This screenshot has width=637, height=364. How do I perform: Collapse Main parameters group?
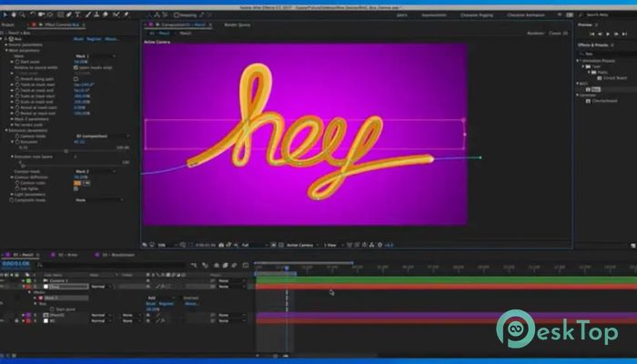(6, 50)
